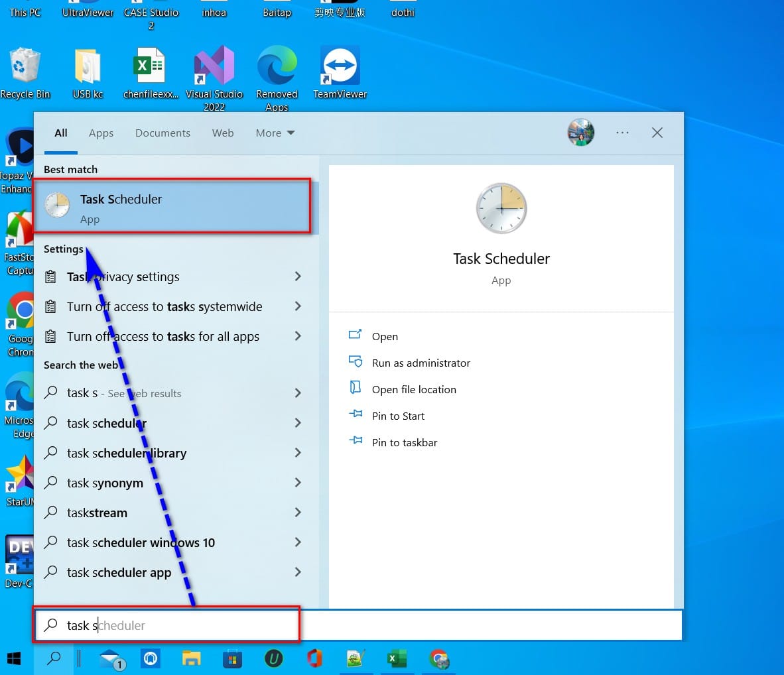Open the Mail app on taskbar
The image size is (784, 675).
[x=112, y=660]
